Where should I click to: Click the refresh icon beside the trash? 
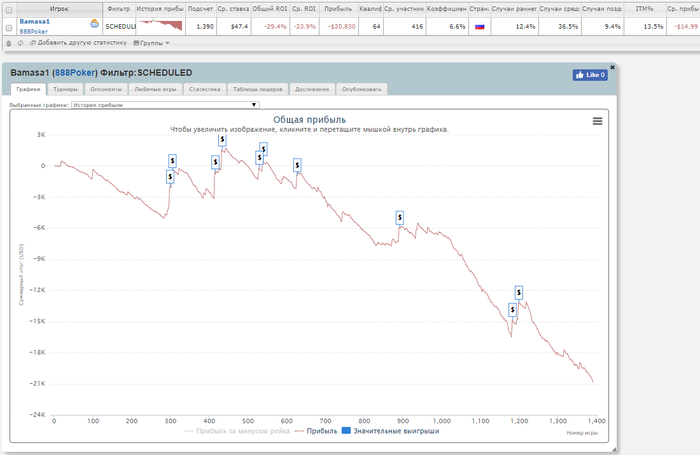(20, 43)
